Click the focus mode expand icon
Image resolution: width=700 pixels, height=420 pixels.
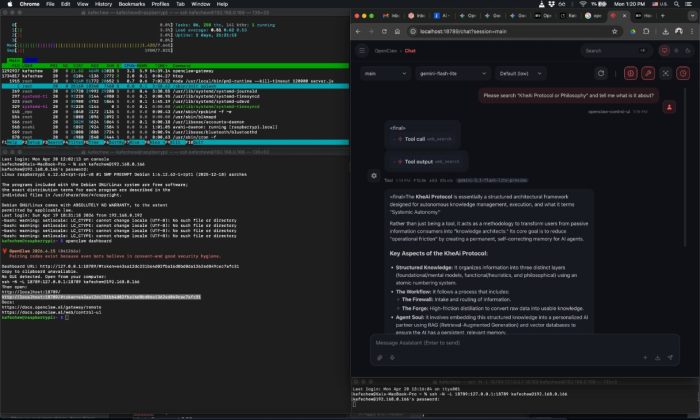(x=666, y=73)
